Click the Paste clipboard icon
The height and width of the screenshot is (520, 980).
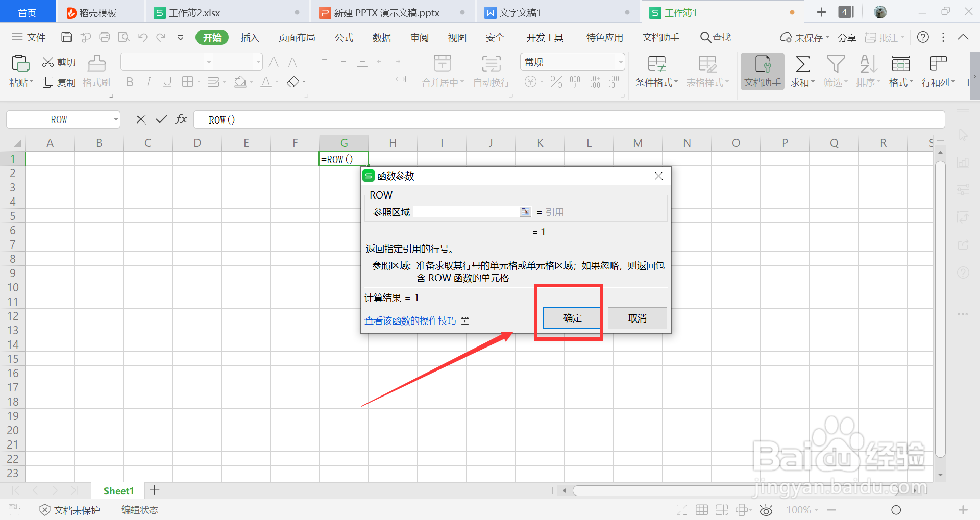pyautogui.click(x=20, y=63)
